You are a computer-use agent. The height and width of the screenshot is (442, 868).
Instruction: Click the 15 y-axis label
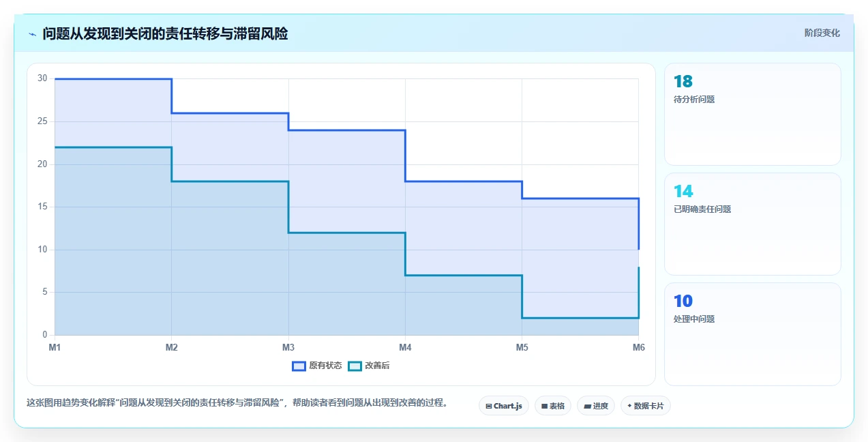pyautogui.click(x=42, y=207)
